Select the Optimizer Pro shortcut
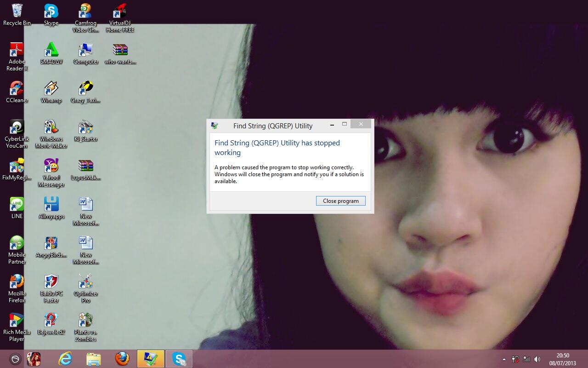The height and width of the screenshot is (368, 588). (x=85, y=288)
